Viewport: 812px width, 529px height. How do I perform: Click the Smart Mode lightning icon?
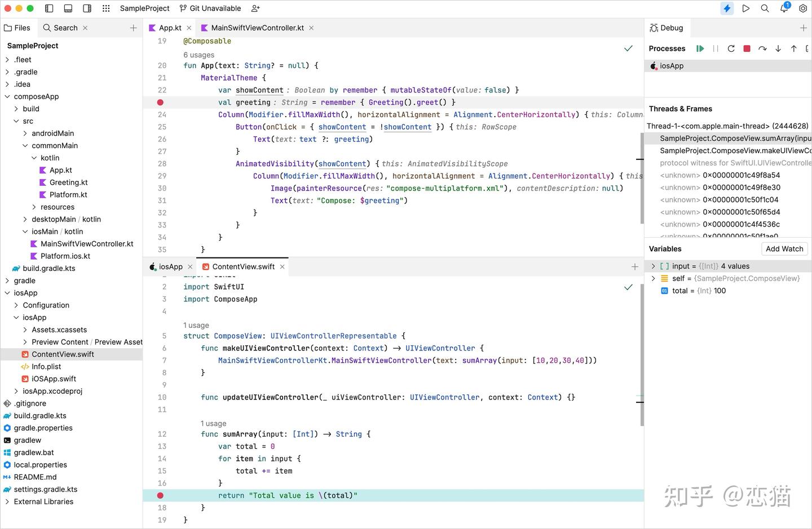click(x=726, y=8)
